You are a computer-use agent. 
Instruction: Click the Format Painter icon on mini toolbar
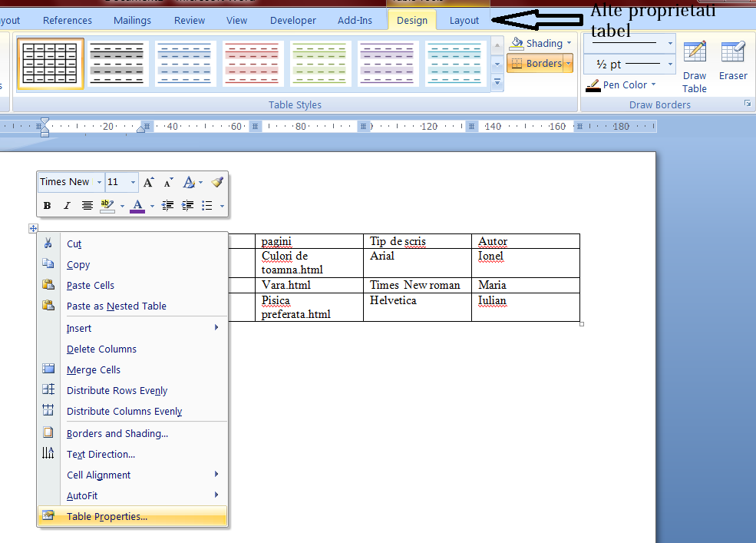click(x=217, y=182)
